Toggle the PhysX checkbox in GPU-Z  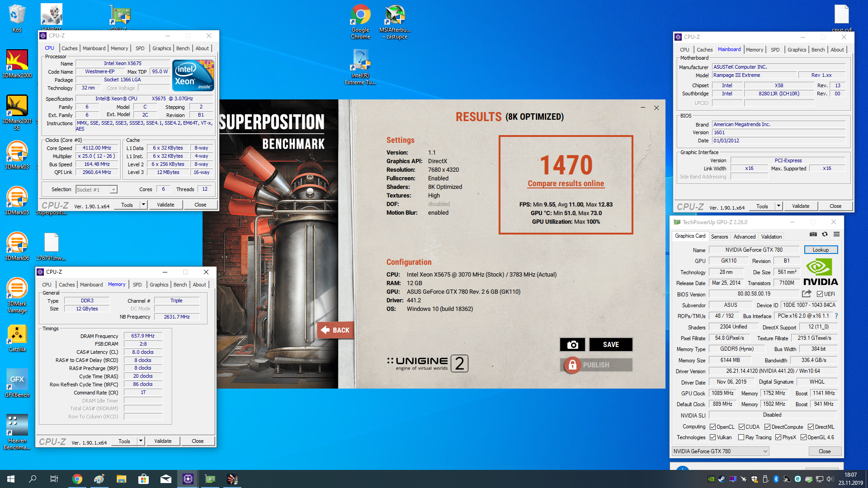[x=778, y=437]
